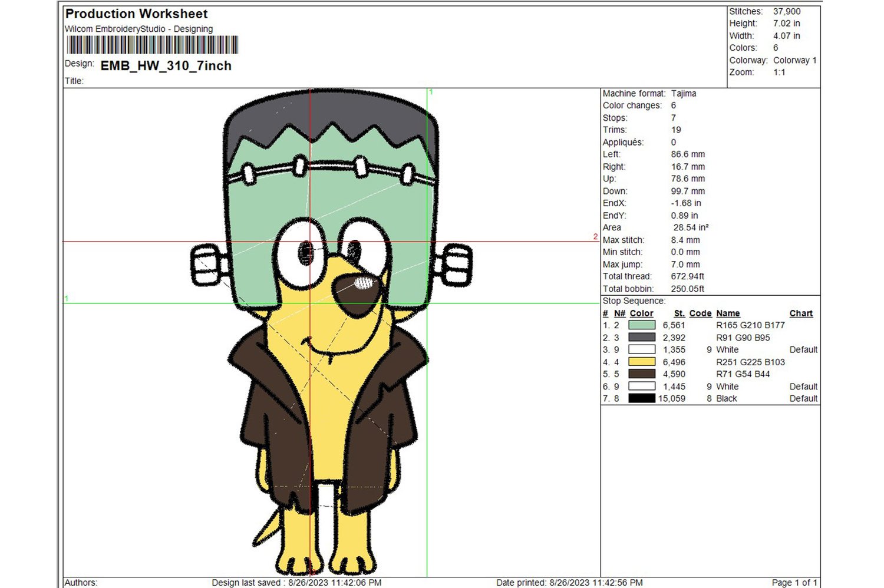Click the Down value 99.7 mm

point(688,191)
